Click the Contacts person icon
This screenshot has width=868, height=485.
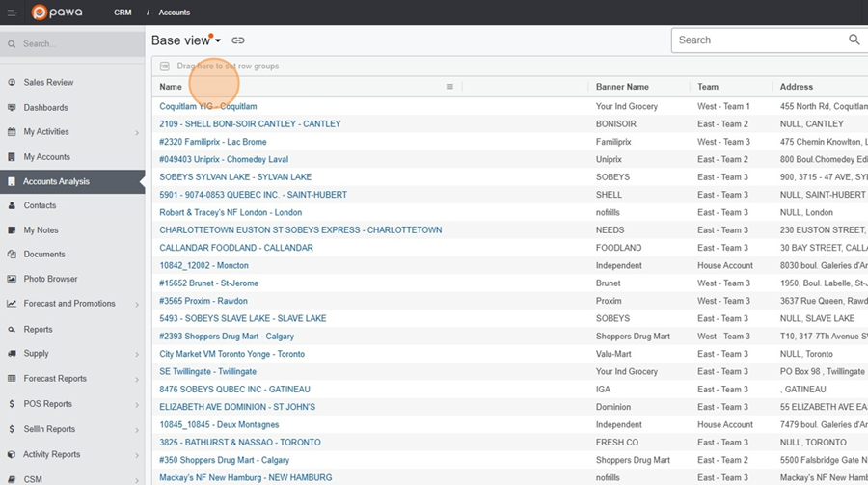tap(12, 205)
